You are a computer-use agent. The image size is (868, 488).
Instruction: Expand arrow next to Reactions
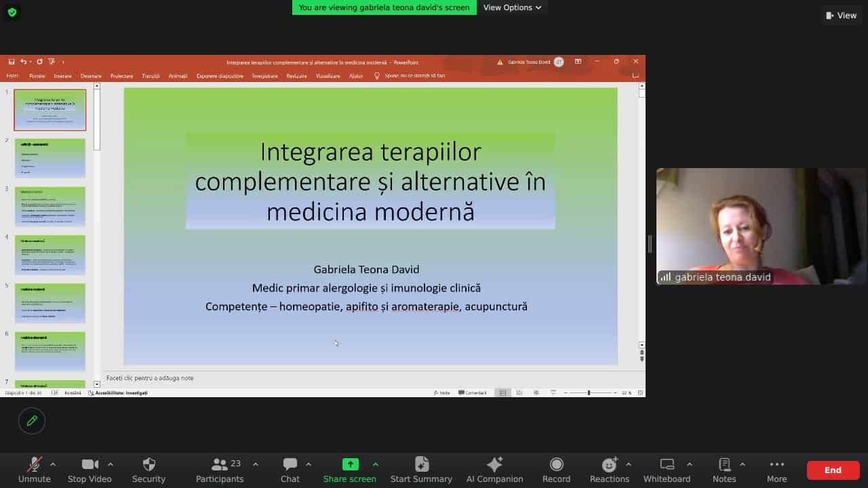click(628, 464)
